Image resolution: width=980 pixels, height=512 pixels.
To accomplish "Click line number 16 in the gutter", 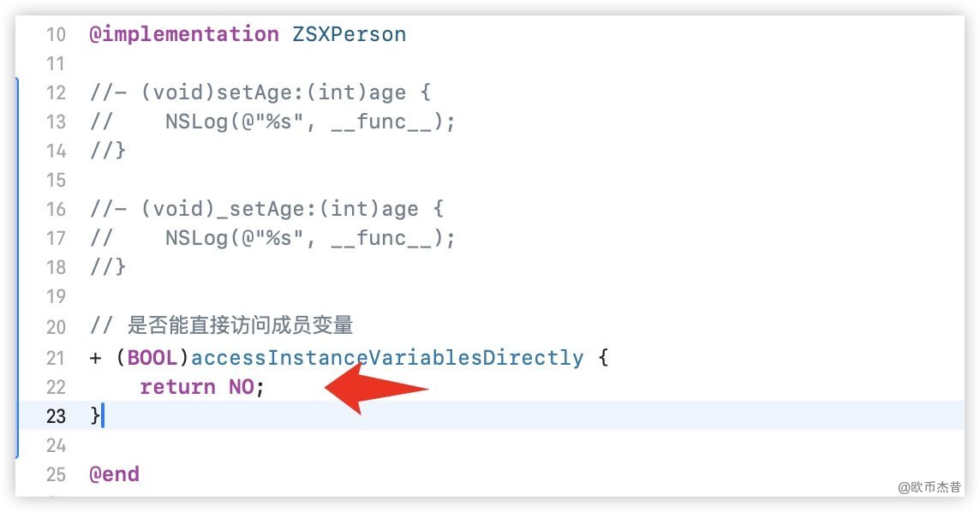I will point(56,209).
